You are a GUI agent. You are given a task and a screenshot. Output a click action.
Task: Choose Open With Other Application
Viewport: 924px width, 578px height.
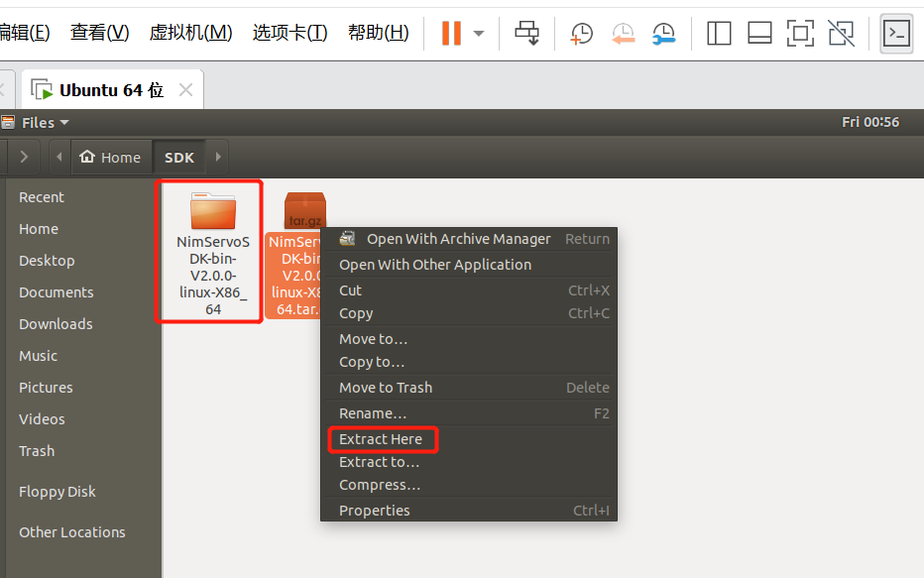coord(469,265)
